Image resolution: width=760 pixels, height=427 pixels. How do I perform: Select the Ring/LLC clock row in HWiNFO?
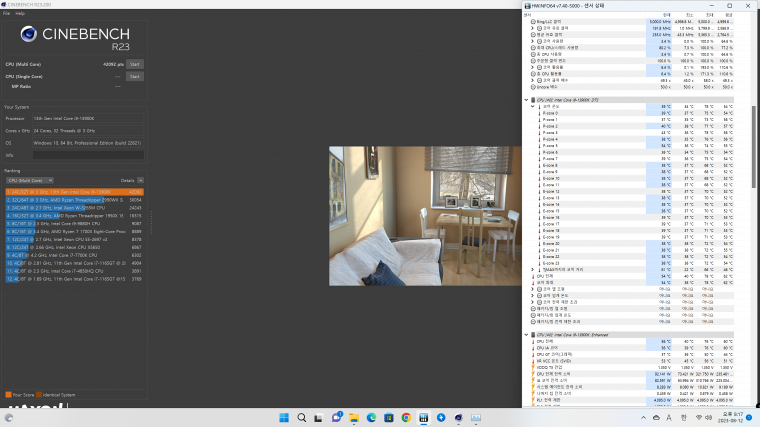pos(630,22)
